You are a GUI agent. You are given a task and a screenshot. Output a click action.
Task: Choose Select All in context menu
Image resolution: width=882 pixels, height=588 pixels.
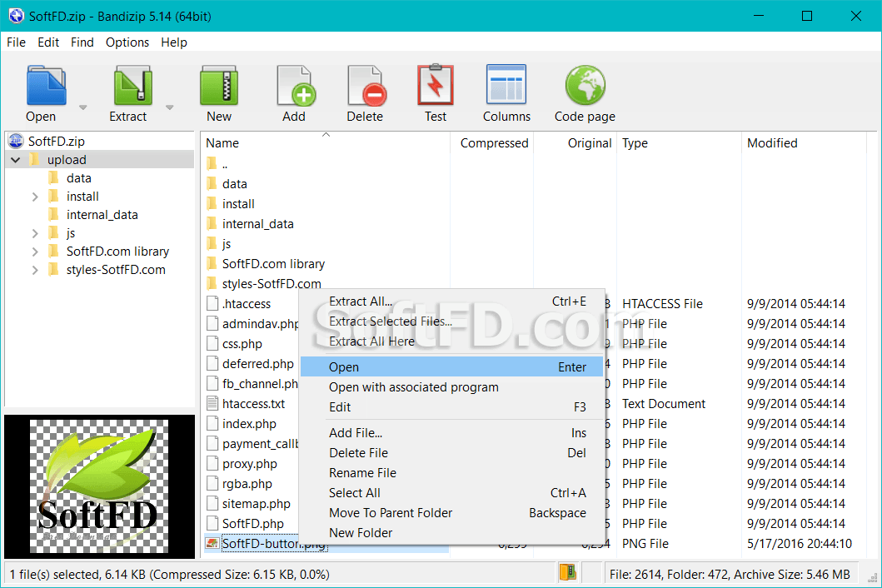coord(451,493)
